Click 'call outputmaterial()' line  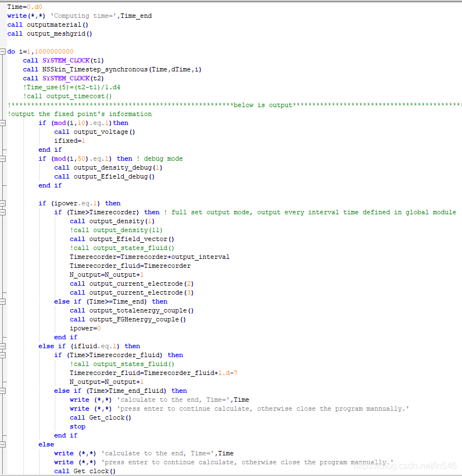pyautogui.click(x=47, y=25)
